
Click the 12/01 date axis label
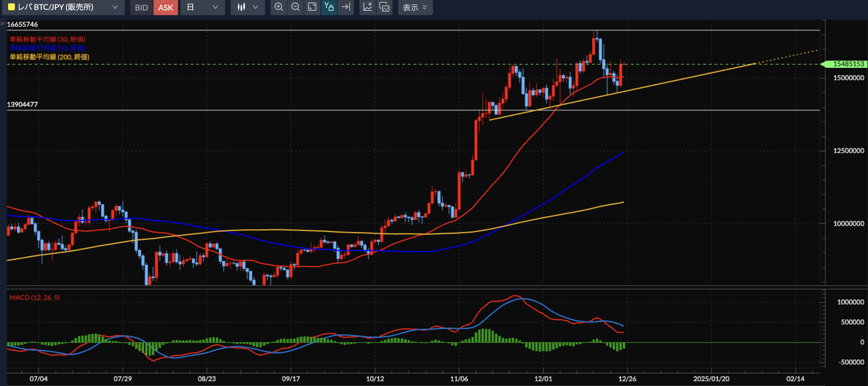pos(543,379)
